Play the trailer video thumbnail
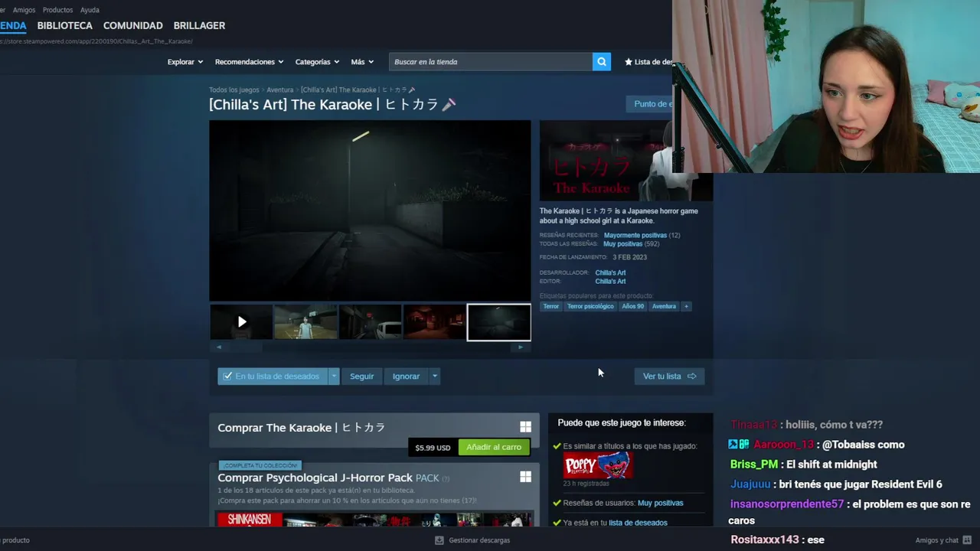 click(241, 322)
